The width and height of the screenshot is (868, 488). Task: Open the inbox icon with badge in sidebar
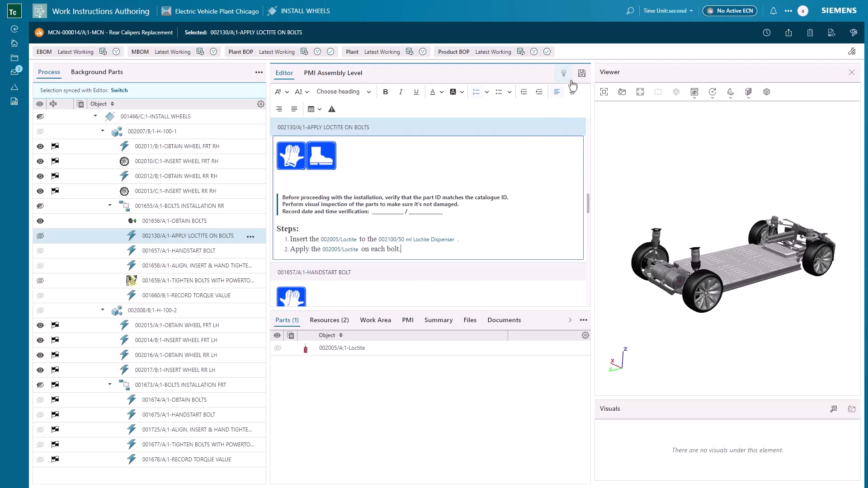pos(15,71)
